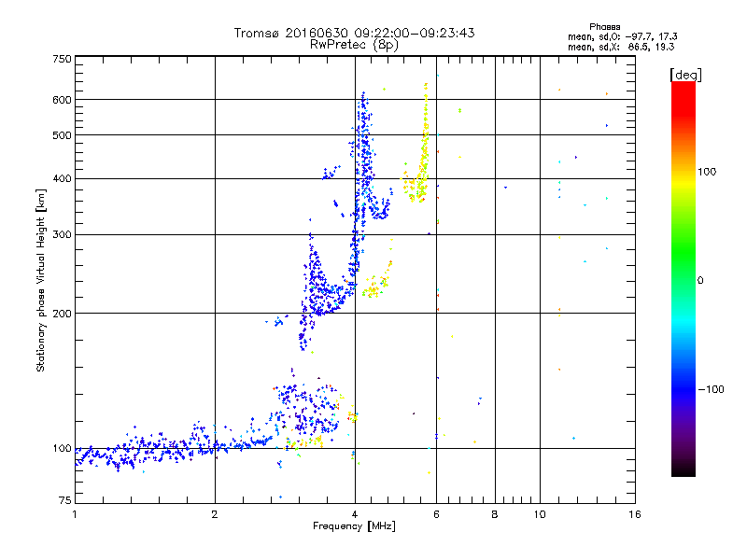Click the 16 tick on the frequency axis

(634, 514)
